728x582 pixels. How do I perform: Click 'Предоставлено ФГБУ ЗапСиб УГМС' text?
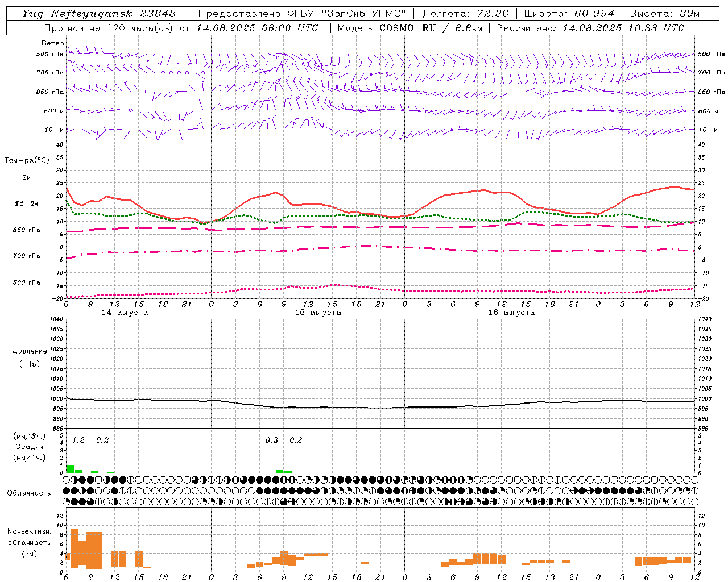(x=302, y=14)
